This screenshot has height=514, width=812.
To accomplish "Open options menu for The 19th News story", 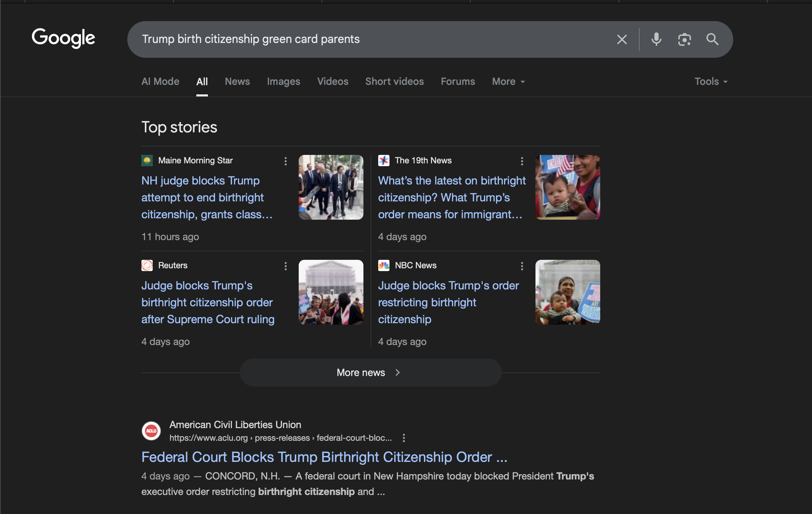I will pos(522,161).
